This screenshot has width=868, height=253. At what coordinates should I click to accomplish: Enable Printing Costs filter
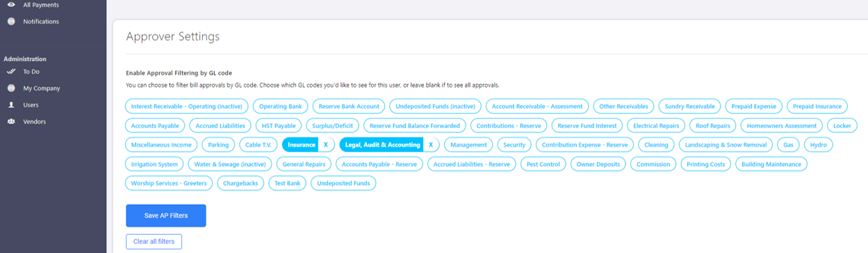coord(706,164)
